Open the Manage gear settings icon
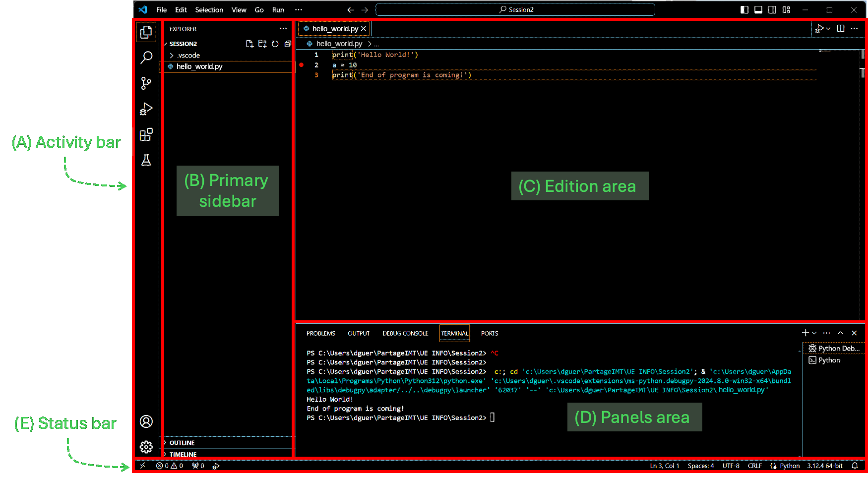 pyautogui.click(x=146, y=447)
